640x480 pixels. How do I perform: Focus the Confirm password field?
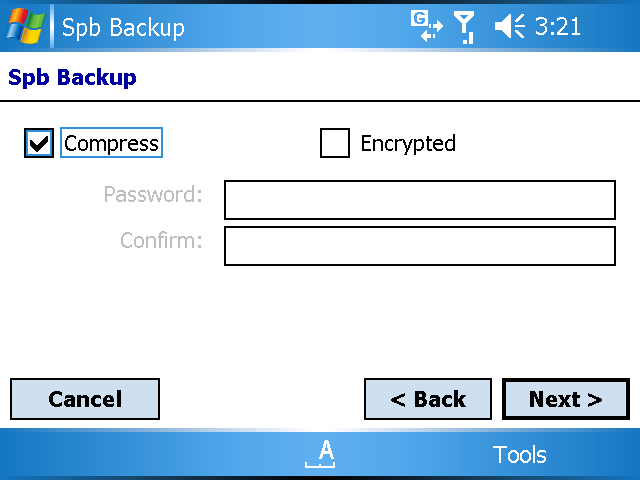click(420, 246)
